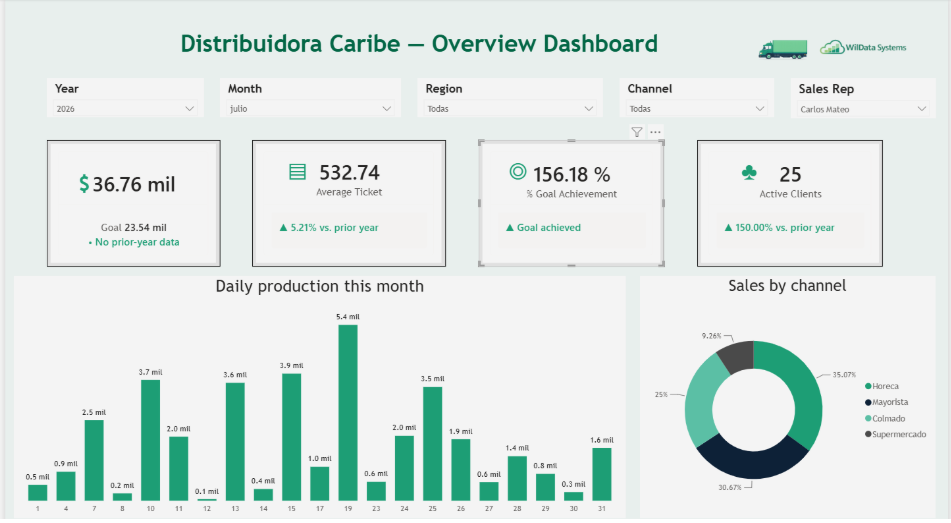
Task: Expand the Channel dropdown set to Todas
Action: [x=696, y=109]
